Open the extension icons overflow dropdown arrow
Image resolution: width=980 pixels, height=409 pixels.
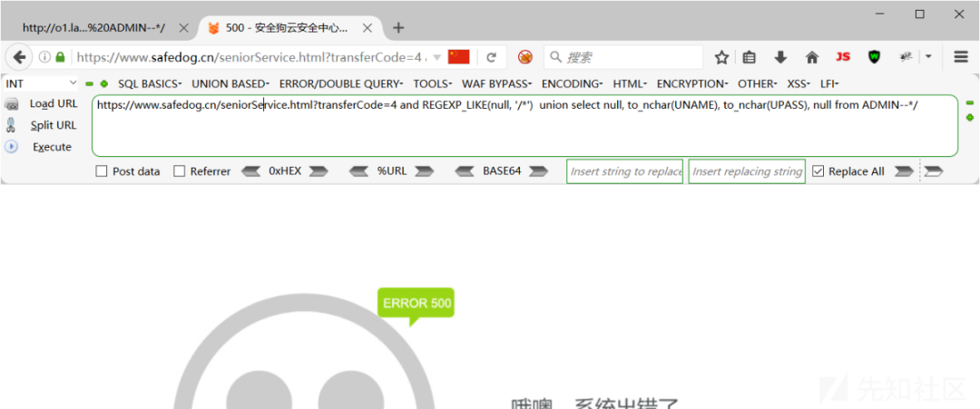(929, 57)
